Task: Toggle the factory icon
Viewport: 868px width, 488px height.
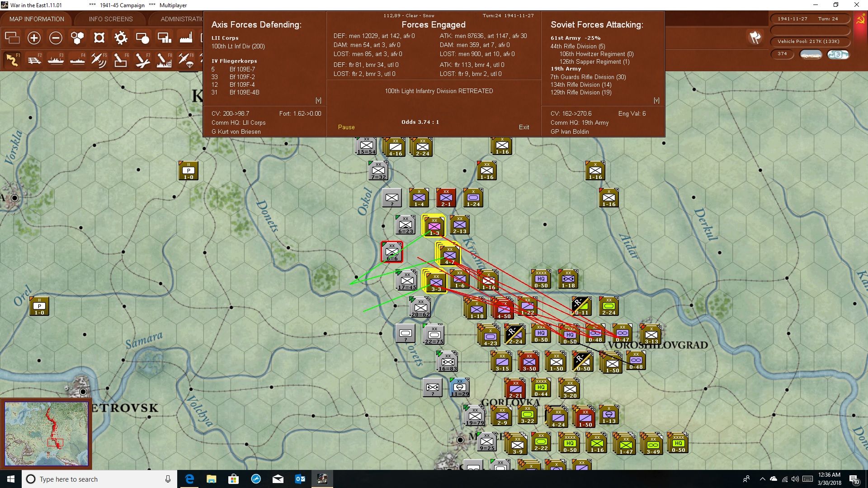Action: (x=186, y=38)
